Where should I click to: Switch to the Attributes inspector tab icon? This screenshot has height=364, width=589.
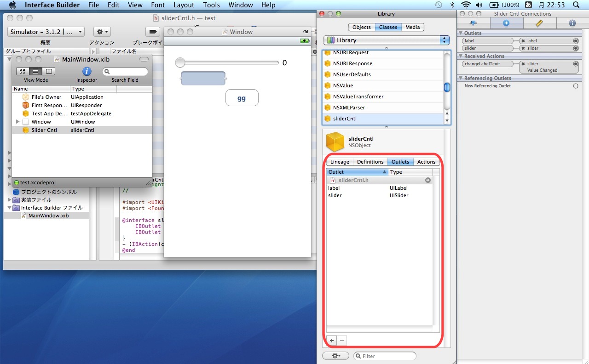(x=473, y=23)
